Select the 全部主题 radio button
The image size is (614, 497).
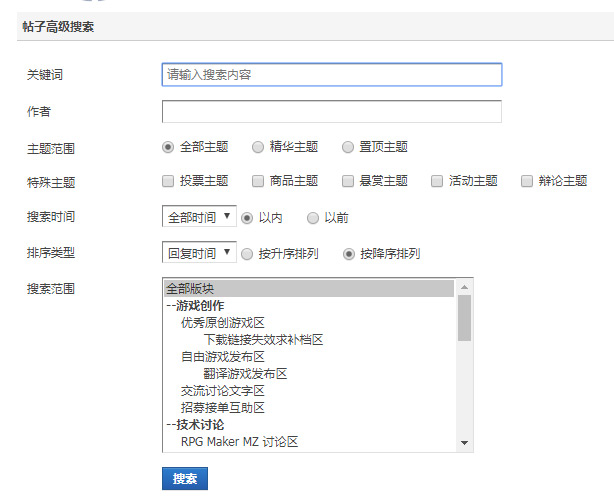(168, 147)
